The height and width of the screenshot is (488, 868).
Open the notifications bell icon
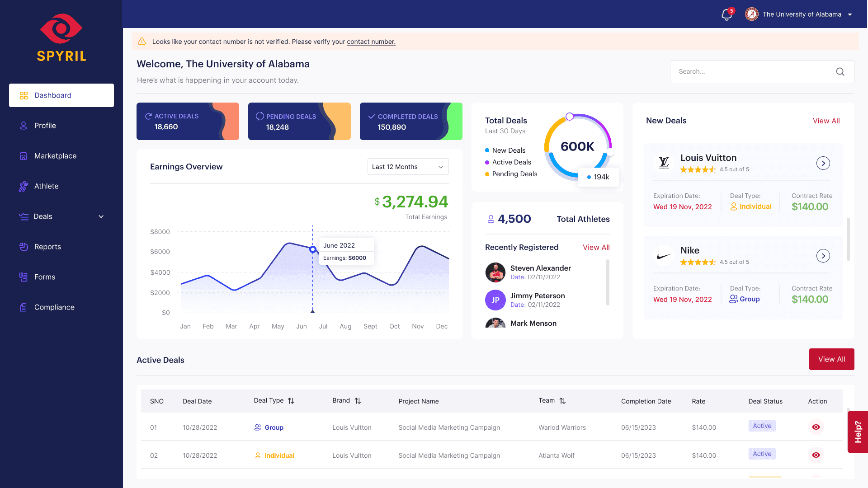coord(727,14)
